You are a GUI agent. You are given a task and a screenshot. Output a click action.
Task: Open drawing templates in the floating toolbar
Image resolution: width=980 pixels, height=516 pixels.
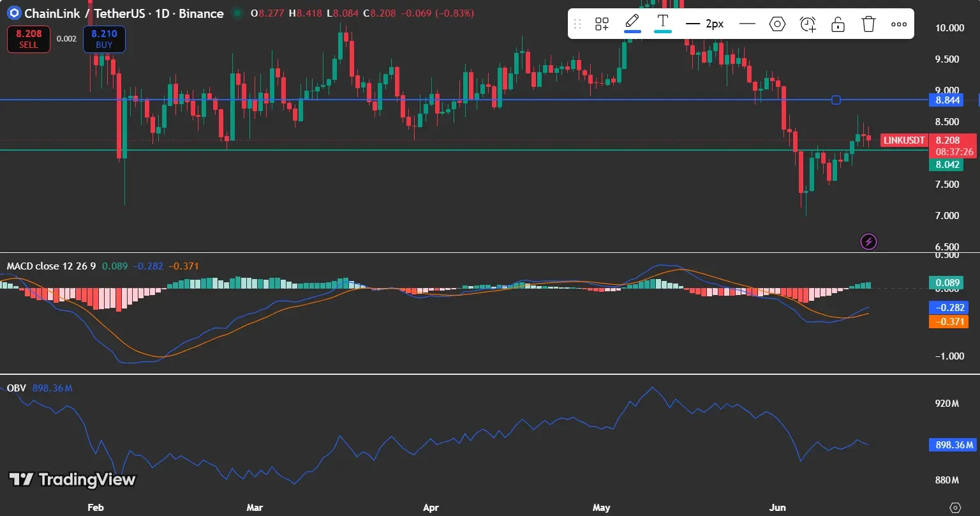click(602, 24)
